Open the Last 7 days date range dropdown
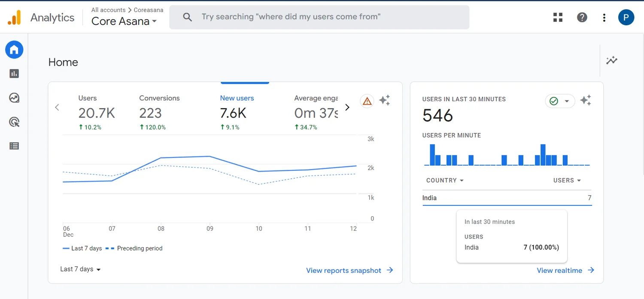The image size is (644, 299). (80, 269)
